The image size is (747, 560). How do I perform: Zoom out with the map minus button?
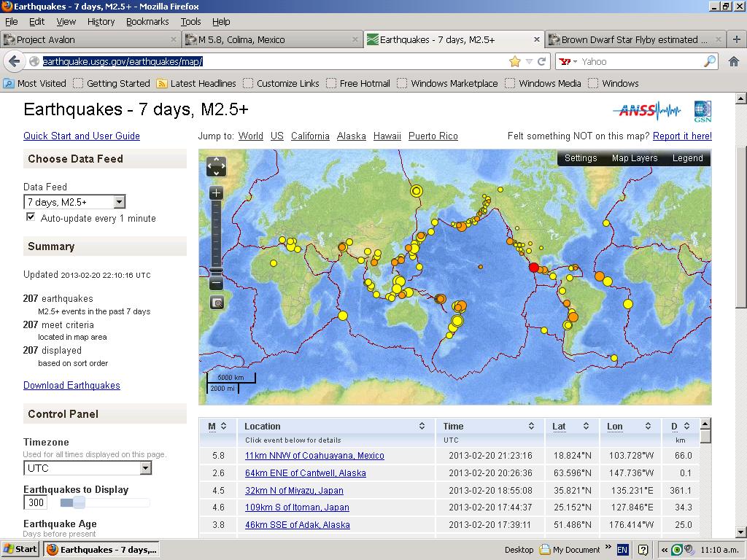216,284
